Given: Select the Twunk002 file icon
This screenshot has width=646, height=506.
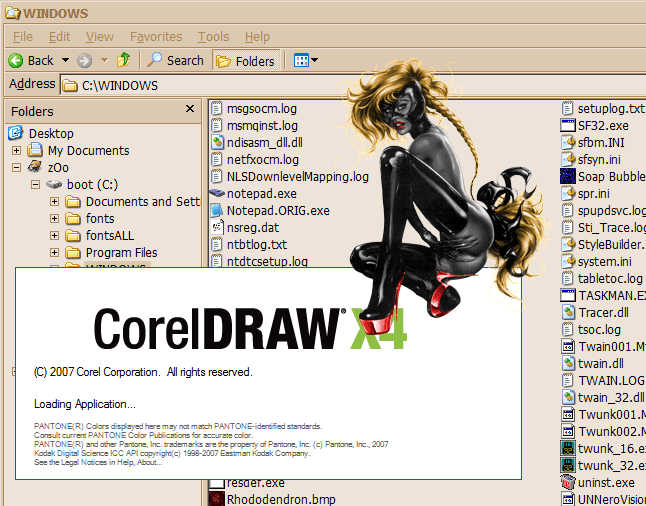Looking at the screenshot, I should (x=568, y=431).
